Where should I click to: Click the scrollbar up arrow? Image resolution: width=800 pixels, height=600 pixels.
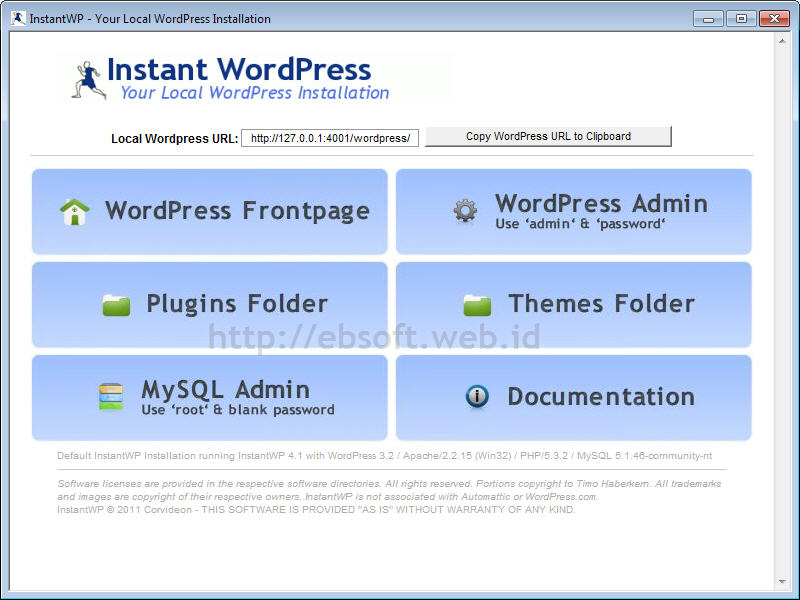[x=782, y=41]
